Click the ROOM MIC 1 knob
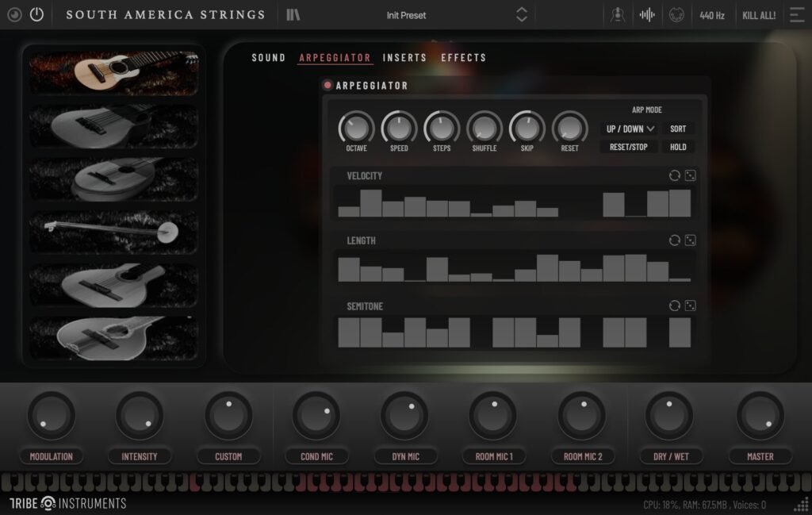The height and width of the screenshot is (515, 812). tap(493, 416)
